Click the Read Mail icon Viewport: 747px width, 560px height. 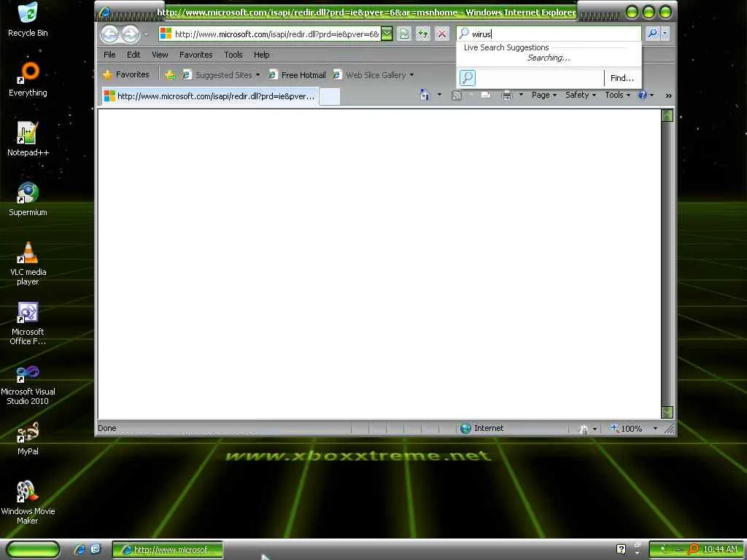pyautogui.click(x=485, y=96)
